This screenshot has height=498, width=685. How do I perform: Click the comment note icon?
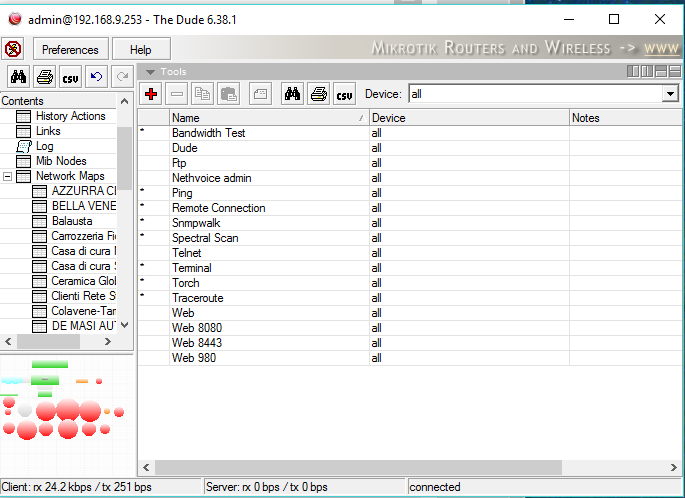(x=260, y=93)
